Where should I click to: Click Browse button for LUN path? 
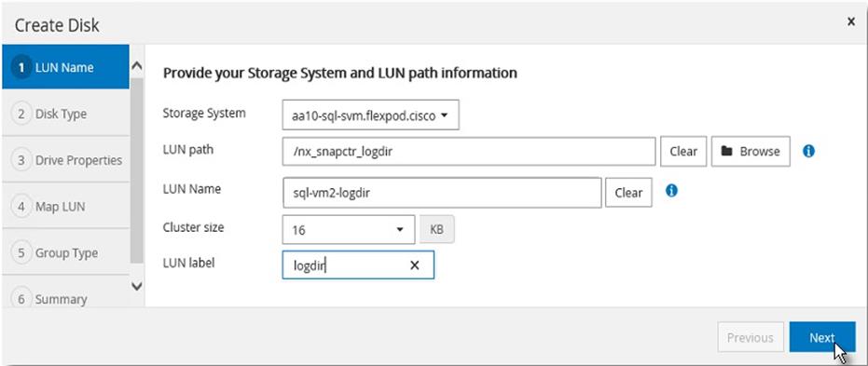(x=751, y=152)
